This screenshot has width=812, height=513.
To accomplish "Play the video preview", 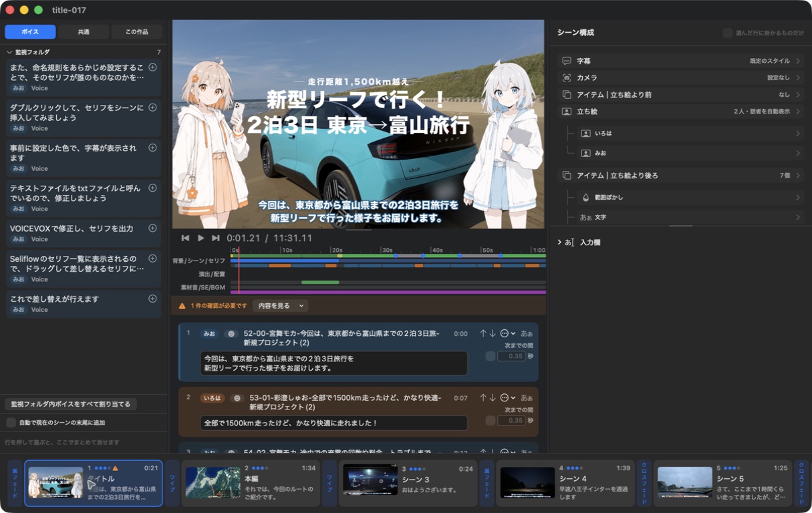I will click(x=200, y=238).
